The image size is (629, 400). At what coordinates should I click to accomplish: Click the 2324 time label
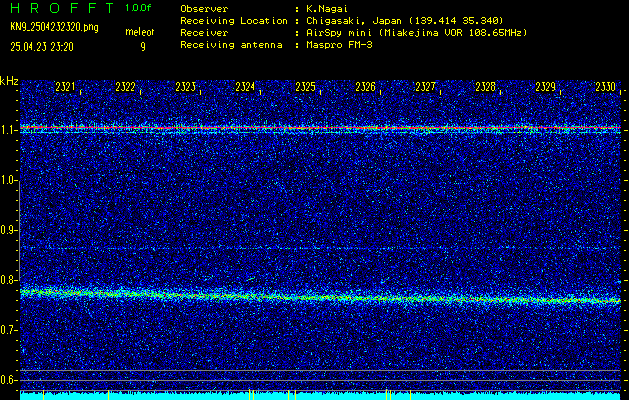tap(245, 87)
